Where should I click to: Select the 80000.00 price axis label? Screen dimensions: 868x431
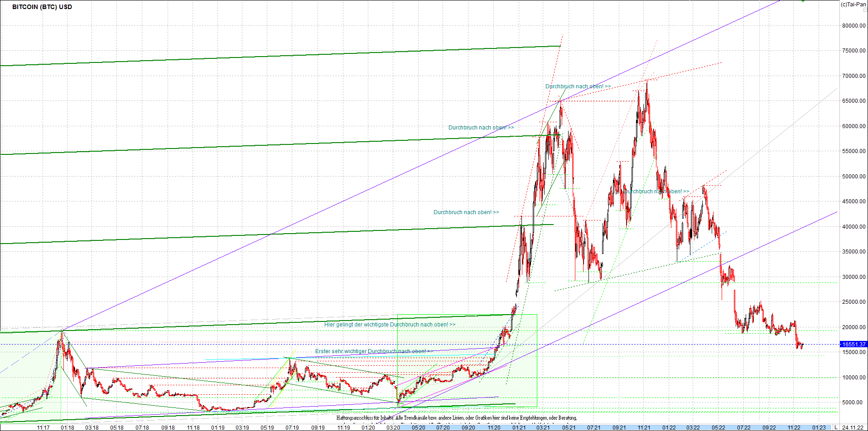point(854,26)
